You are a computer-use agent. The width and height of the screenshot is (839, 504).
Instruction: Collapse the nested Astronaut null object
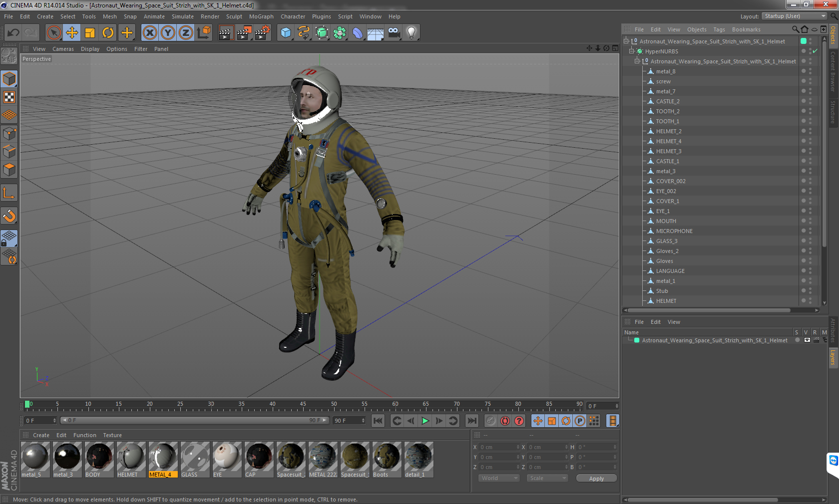(637, 61)
